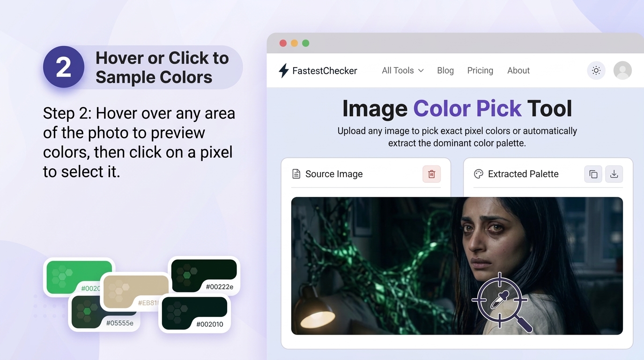Download the extracted palette

tap(614, 174)
